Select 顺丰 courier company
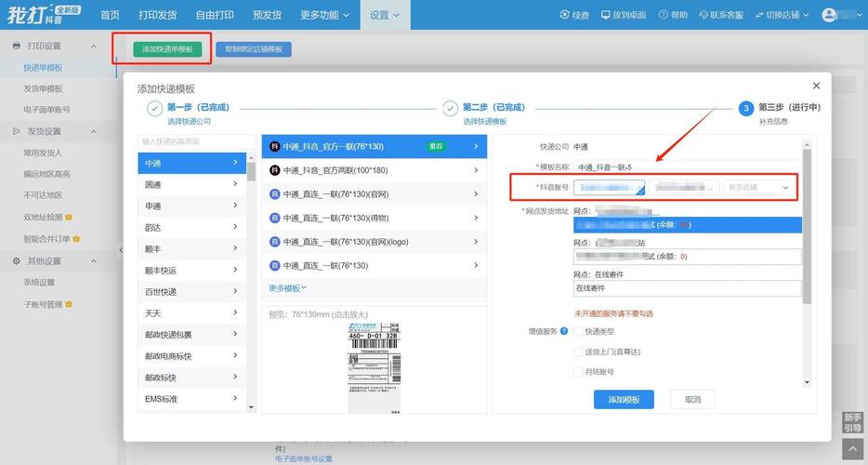868x465 pixels. click(x=191, y=249)
